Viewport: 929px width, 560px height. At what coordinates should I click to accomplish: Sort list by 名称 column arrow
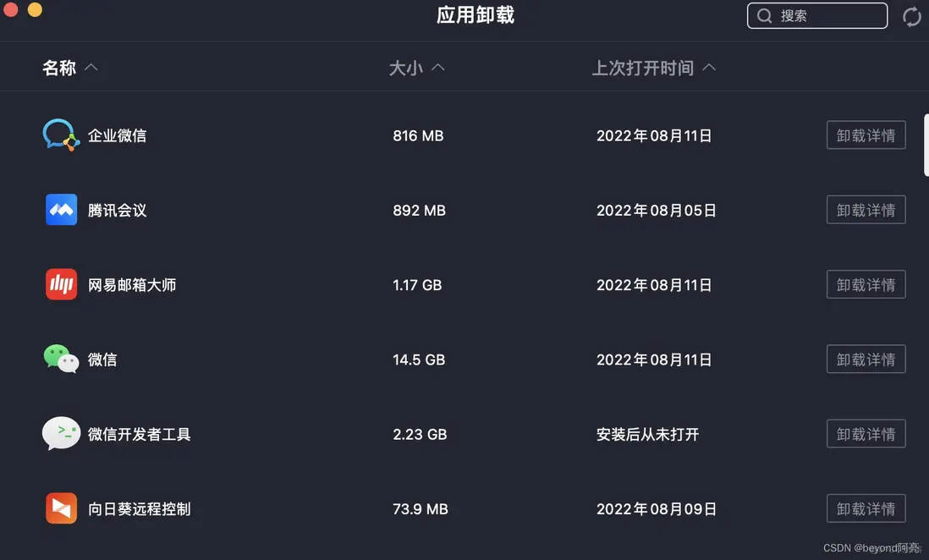click(91, 68)
